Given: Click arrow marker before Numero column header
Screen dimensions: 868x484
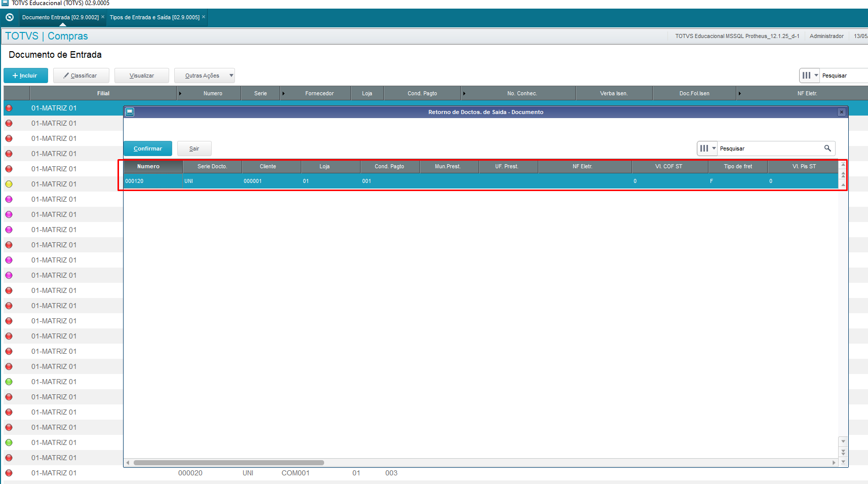Looking at the screenshot, I should pyautogui.click(x=180, y=93).
